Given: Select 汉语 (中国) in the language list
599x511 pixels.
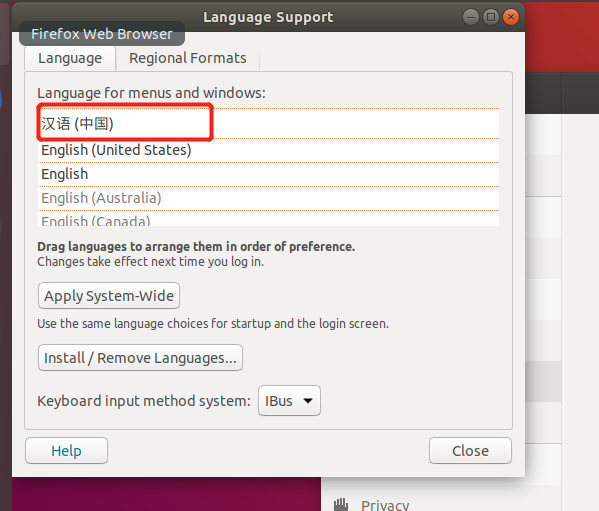Looking at the screenshot, I should click(268, 124).
